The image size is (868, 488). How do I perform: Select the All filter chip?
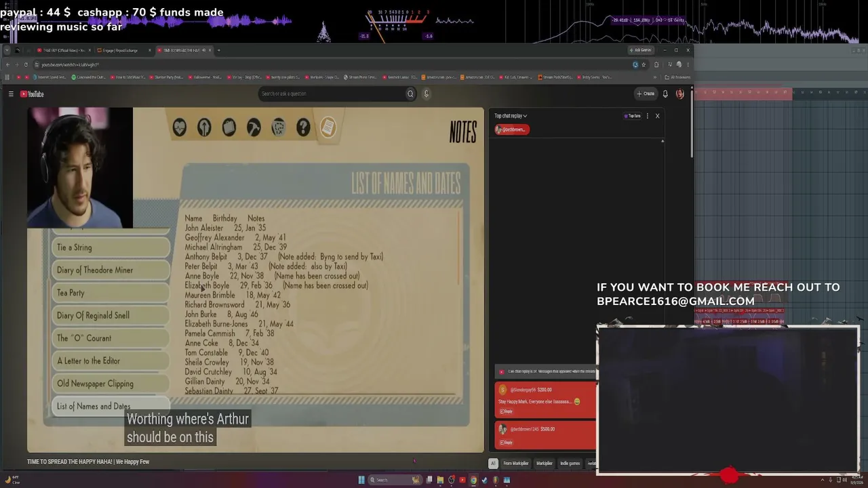point(493,463)
